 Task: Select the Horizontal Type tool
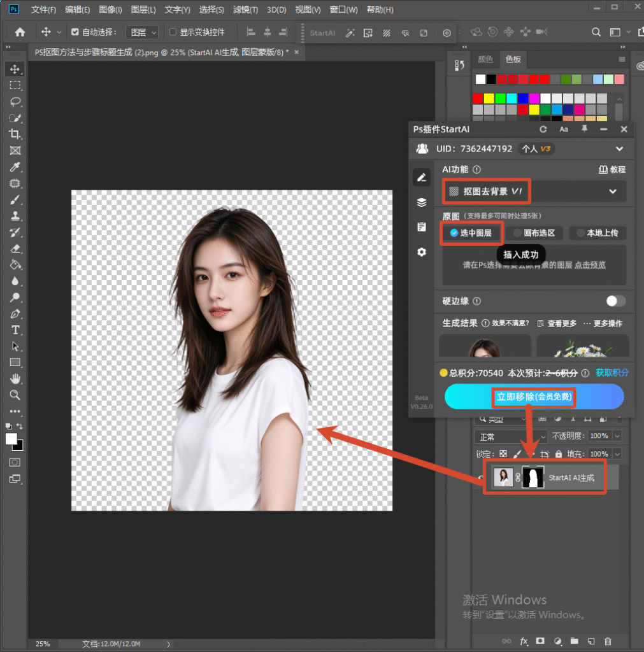pyautogui.click(x=15, y=330)
